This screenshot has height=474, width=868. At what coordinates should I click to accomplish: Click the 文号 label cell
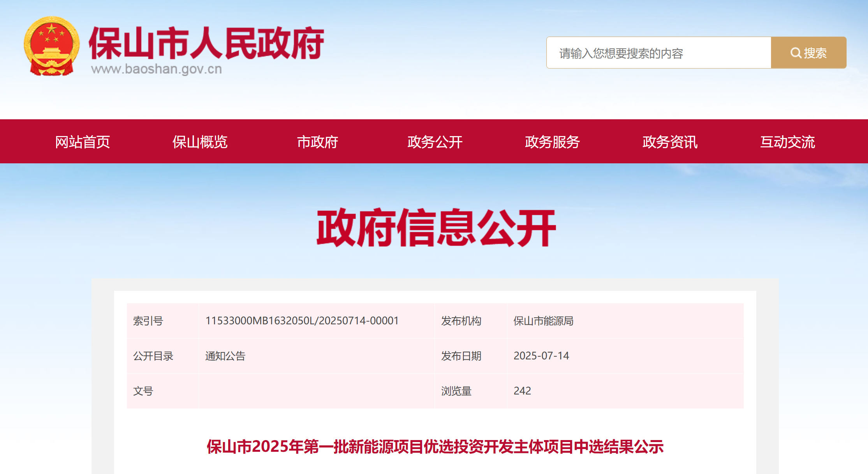[163, 391]
